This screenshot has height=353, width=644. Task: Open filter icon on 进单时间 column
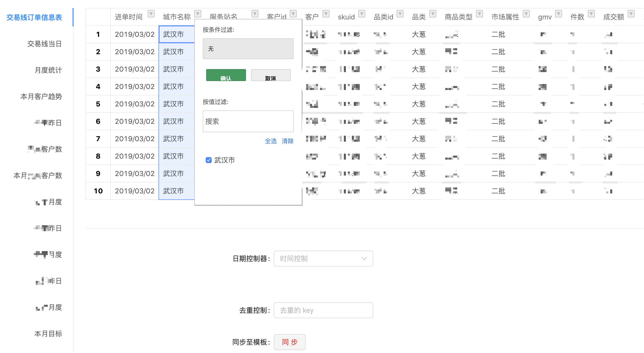(x=151, y=13)
